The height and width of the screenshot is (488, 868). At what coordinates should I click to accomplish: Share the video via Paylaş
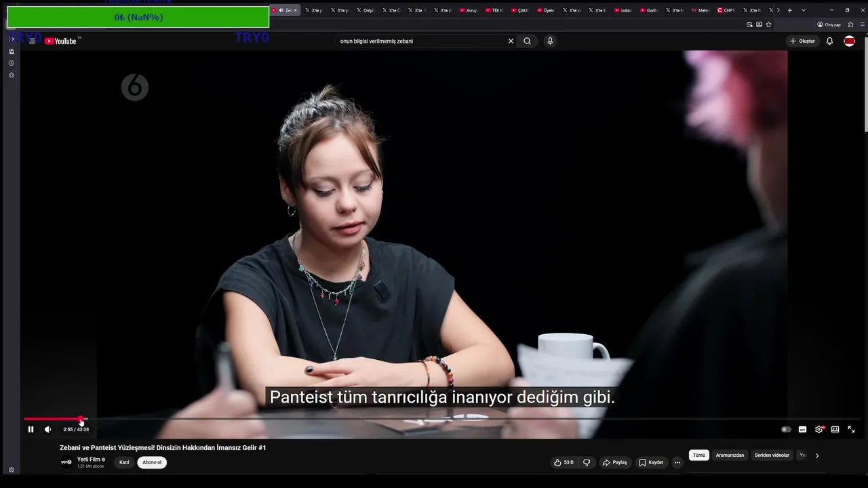(x=615, y=462)
